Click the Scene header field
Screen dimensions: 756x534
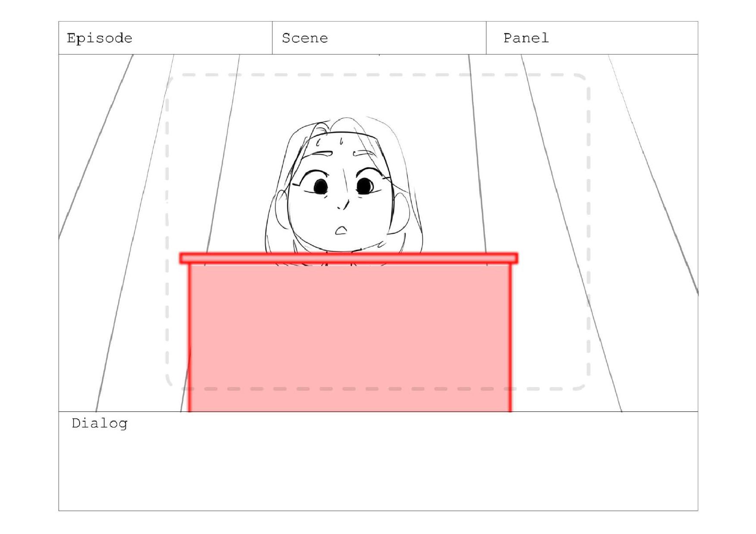point(379,38)
